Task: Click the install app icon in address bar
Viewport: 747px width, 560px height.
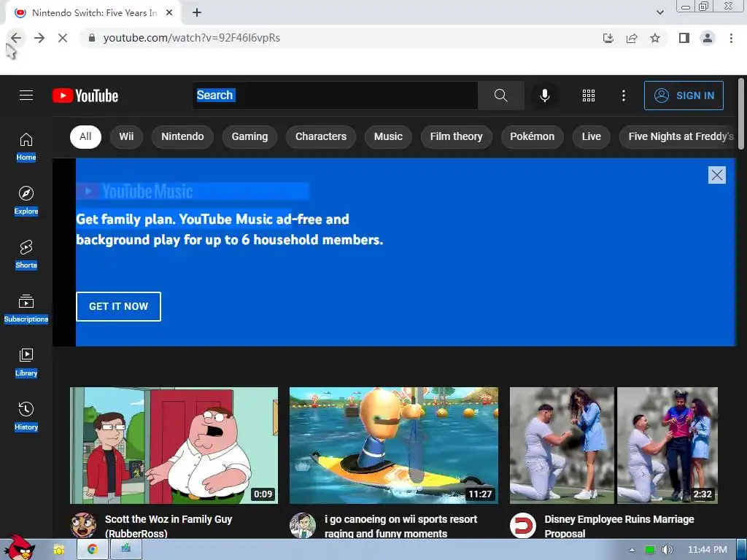Action: tap(608, 38)
